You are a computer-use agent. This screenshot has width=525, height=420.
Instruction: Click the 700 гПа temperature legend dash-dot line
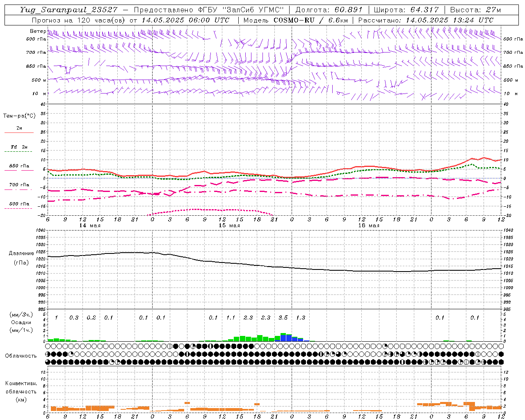pos(18,189)
